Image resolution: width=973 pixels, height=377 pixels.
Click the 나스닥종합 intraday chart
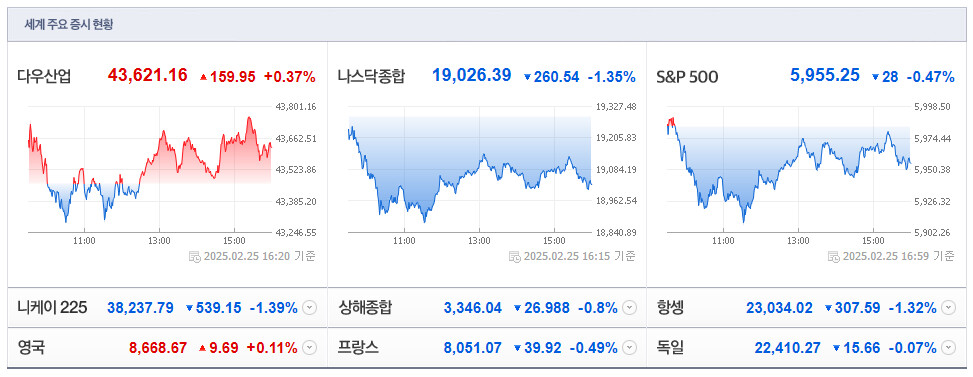pyautogui.click(x=470, y=169)
